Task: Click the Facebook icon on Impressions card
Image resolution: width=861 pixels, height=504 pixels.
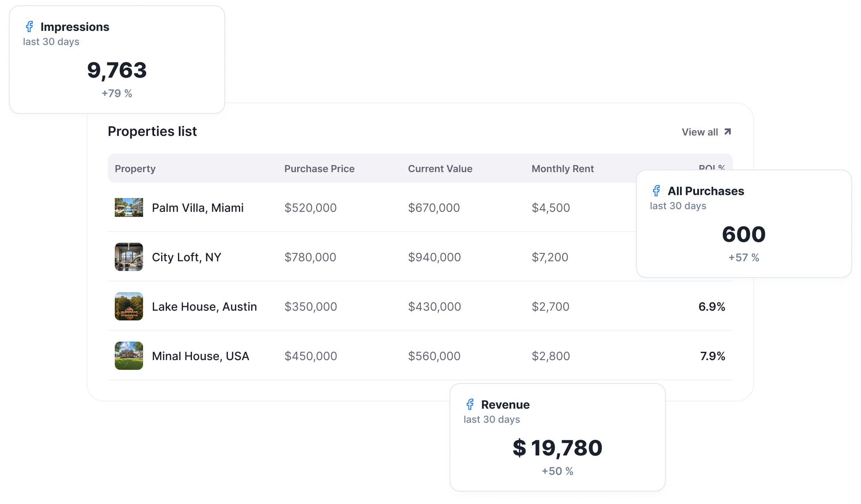Action: 30,27
